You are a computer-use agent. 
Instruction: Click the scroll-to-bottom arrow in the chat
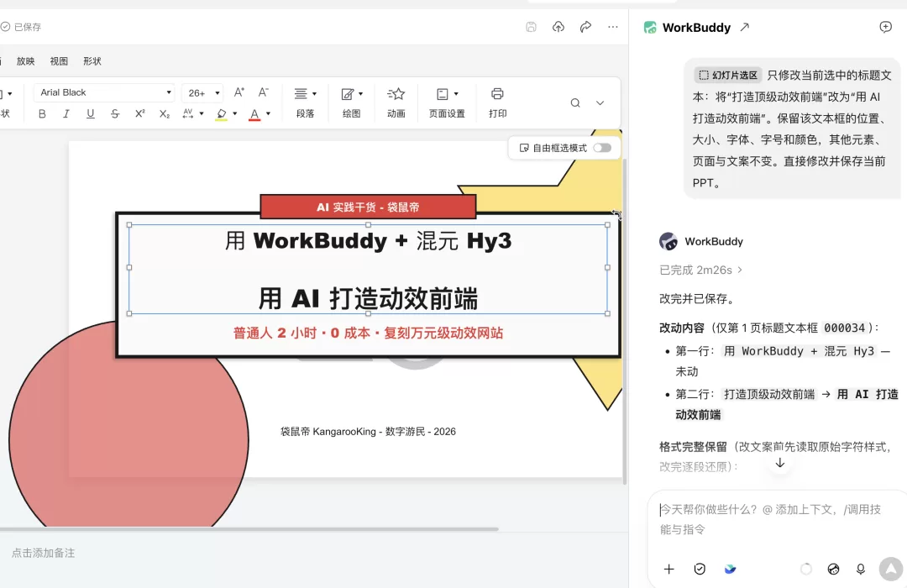[779, 463]
